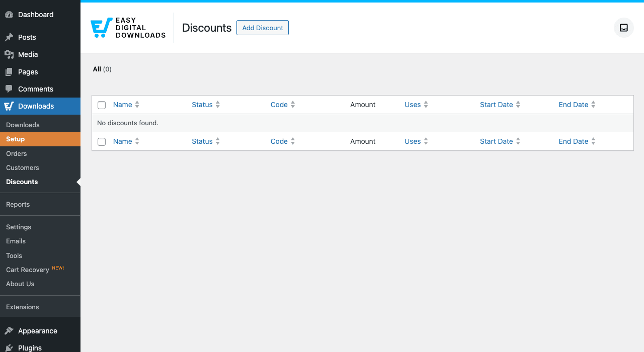Click the Pages icon in sidebar

[9, 72]
